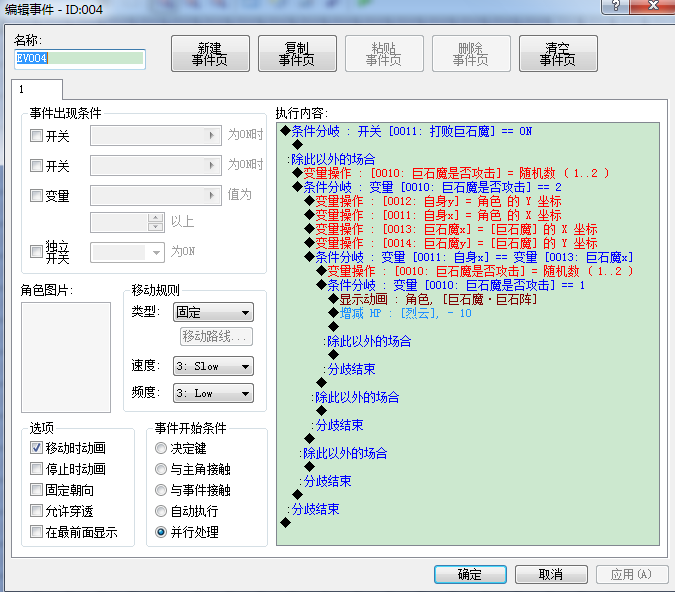Select line 条件分歧 自身x == 变量 巨石魔x
This screenshot has width=675, height=592.
pos(469,257)
